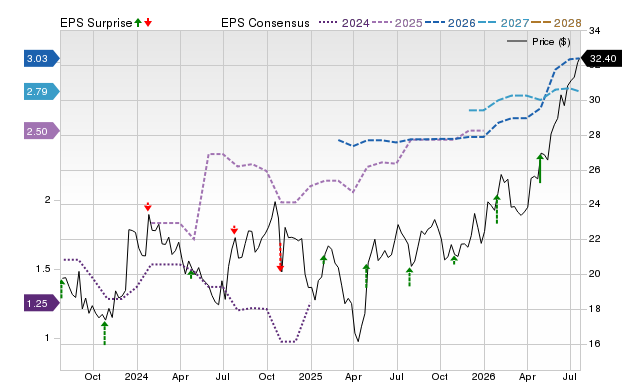Click the 1.5 EPS axis label

point(43,269)
